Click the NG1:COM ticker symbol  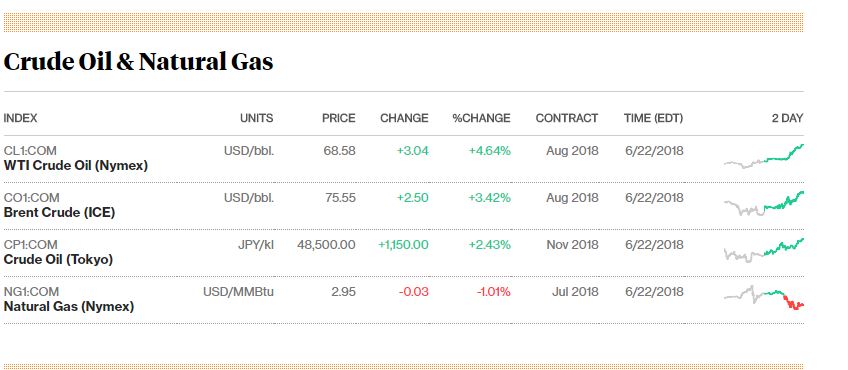(31, 292)
